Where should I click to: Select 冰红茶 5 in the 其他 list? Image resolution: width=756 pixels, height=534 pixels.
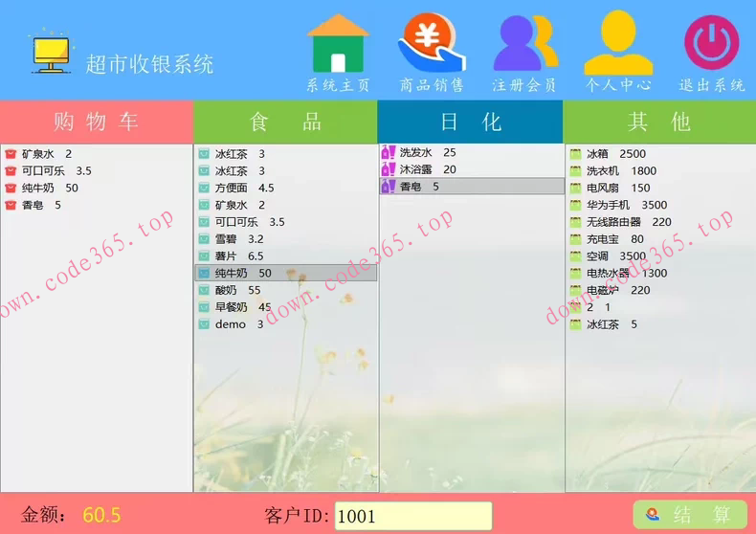pos(660,324)
